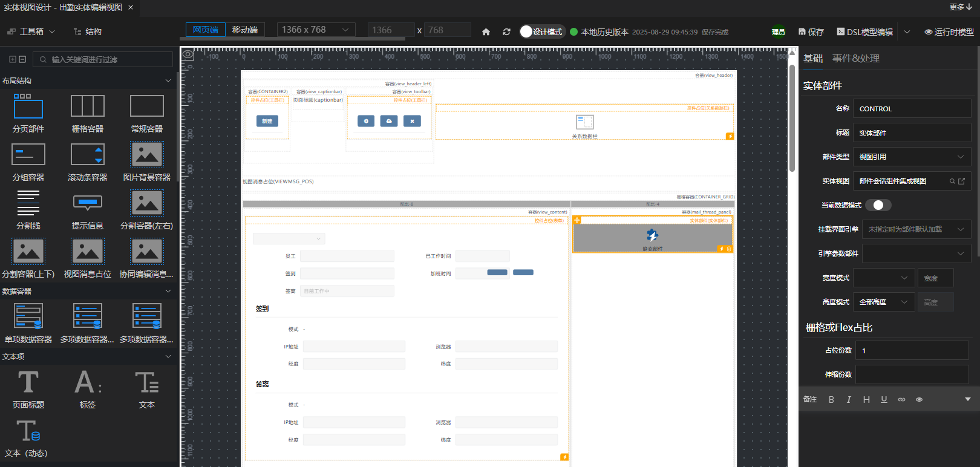Toggle the 当前数据模式 switch
980x467 pixels.
(x=878, y=205)
